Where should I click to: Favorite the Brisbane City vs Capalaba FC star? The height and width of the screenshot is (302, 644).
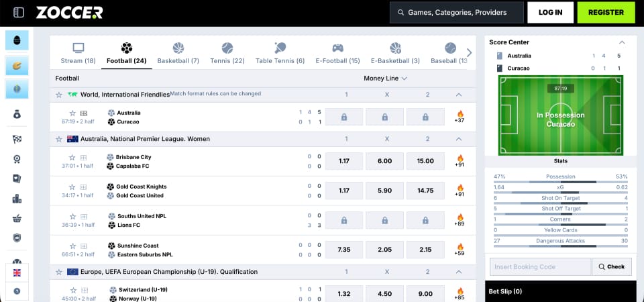click(72, 157)
